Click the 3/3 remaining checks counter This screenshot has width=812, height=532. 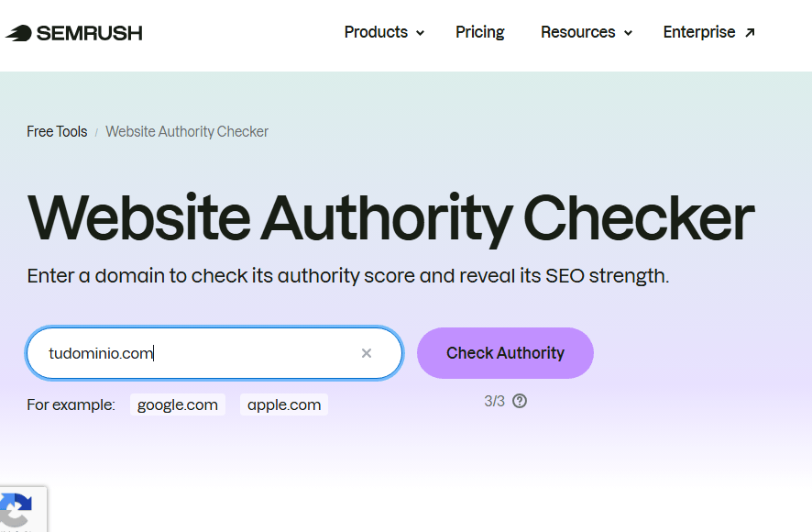point(495,401)
